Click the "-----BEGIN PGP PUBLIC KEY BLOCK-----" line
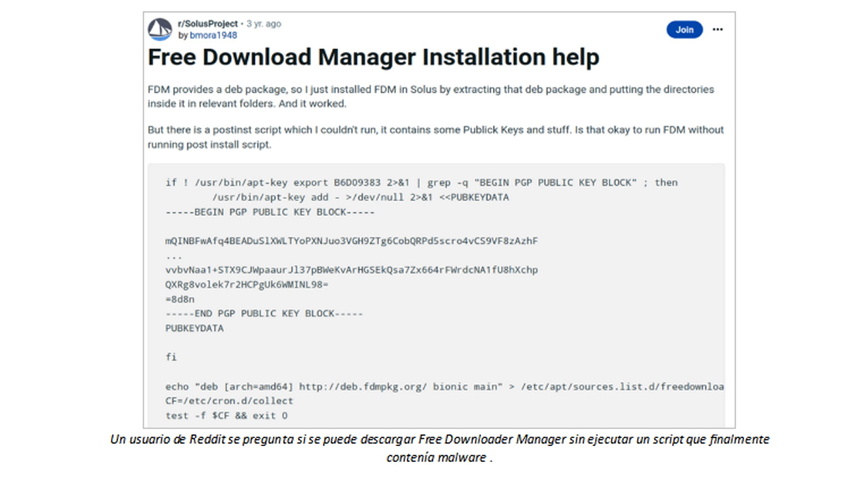Viewport: 864px width, 486px height. tap(270, 212)
